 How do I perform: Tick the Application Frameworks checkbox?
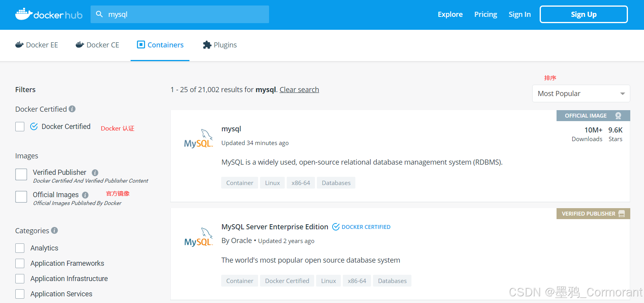point(20,263)
